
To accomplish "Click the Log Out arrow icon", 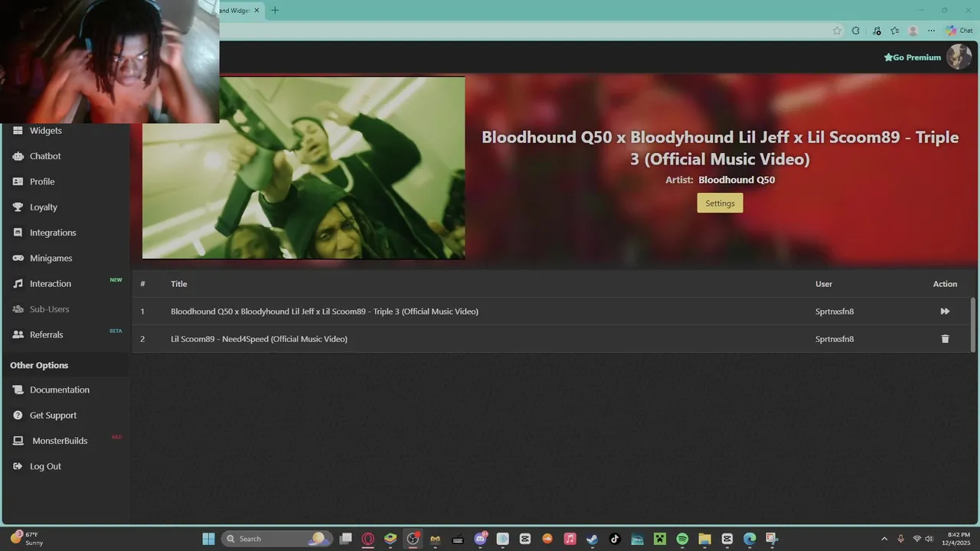I will click(x=18, y=466).
